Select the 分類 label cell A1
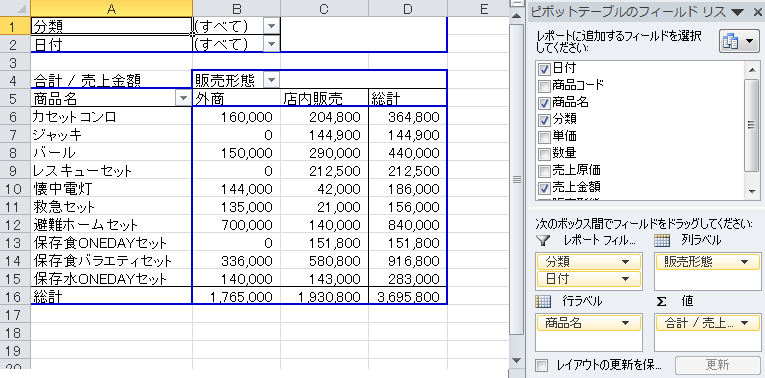Image resolution: width=765 pixels, height=378 pixels. click(x=111, y=26)
